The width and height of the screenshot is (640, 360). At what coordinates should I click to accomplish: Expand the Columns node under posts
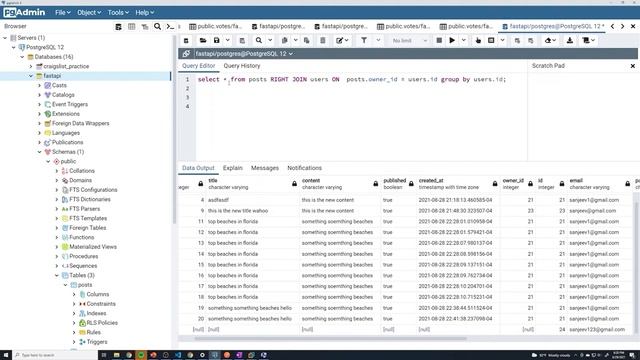[74, 294]
